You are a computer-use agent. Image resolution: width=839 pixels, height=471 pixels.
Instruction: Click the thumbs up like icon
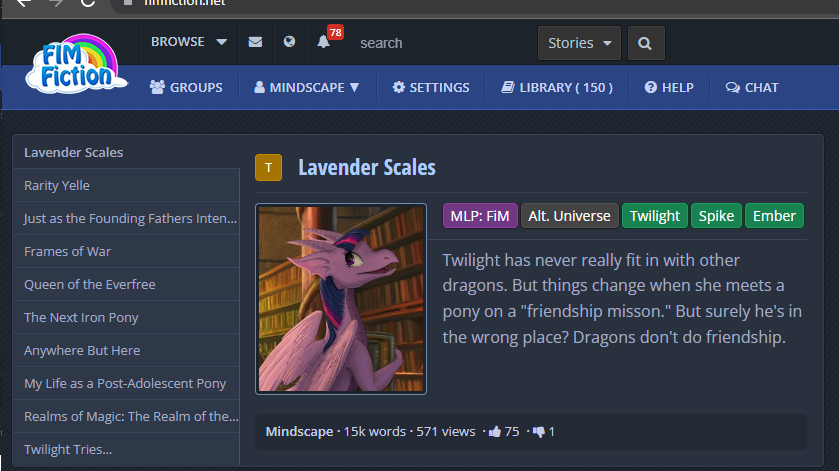[495, 431]
